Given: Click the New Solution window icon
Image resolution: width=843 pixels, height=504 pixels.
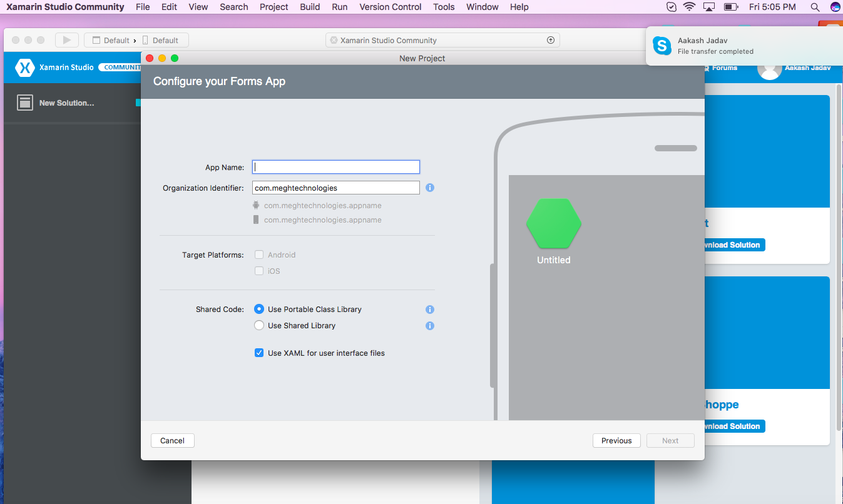Looking at the screenshot, I should (x=25, y=103).
